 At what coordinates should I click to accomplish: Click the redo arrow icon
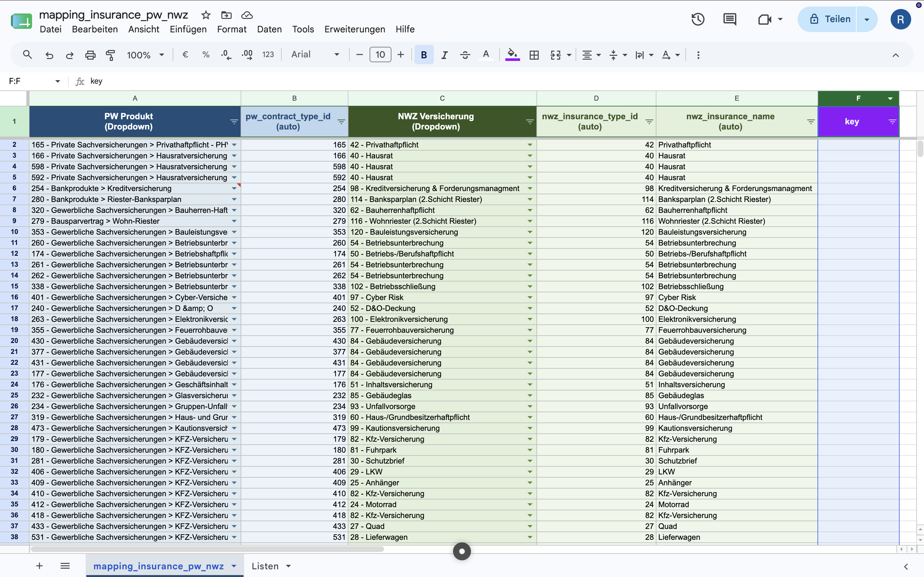(70, 55)
